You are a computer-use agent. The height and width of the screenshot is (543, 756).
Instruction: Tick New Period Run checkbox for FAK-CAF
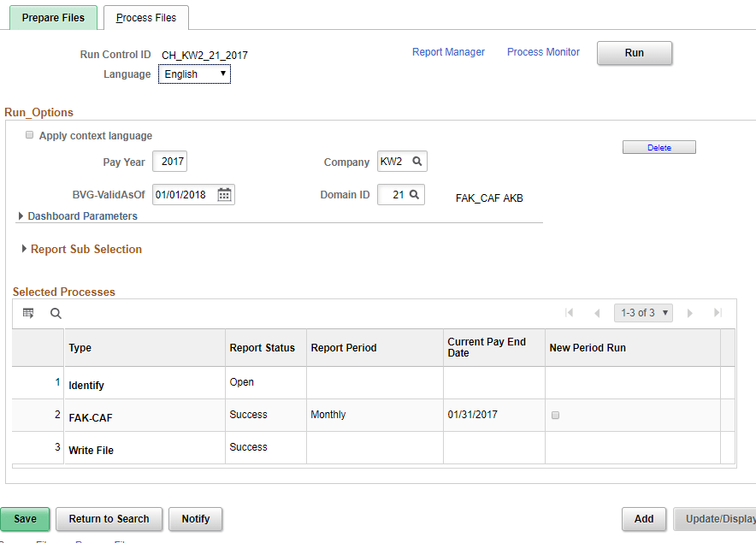point(555,416)
